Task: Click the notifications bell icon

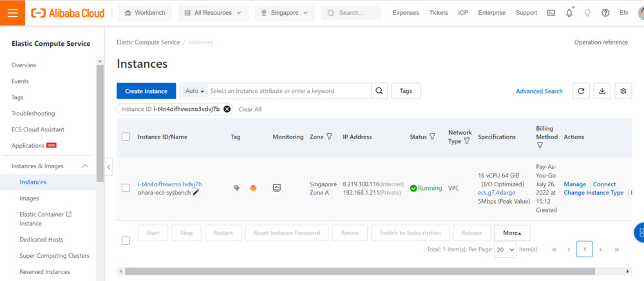Action: [569, 12]
